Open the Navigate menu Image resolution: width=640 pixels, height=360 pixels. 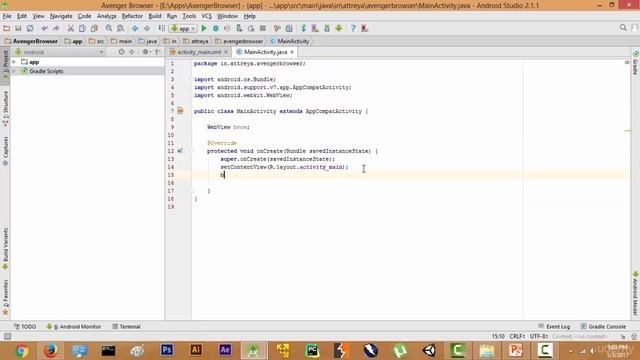click(x=61, y=16)
